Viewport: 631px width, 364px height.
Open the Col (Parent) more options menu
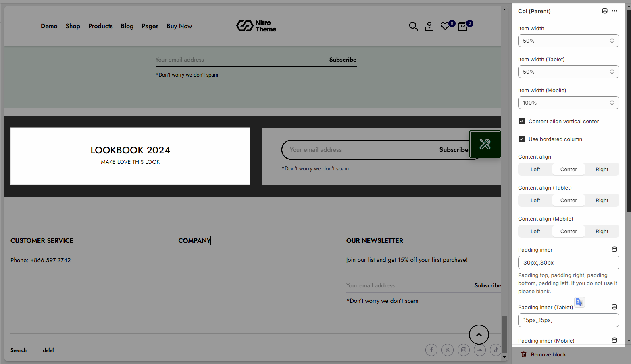click(x=614, y=11)
